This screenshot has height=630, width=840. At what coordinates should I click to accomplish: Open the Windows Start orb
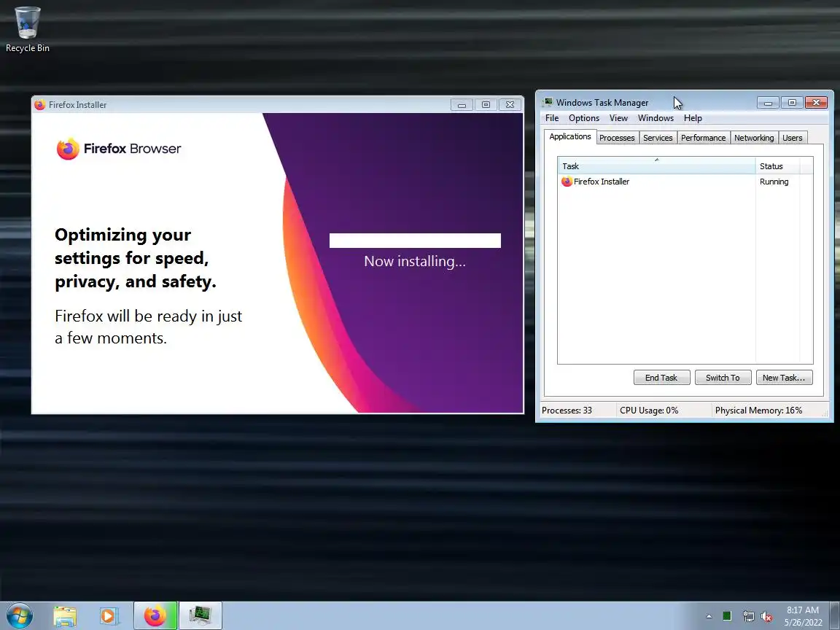tap(20, 616)
